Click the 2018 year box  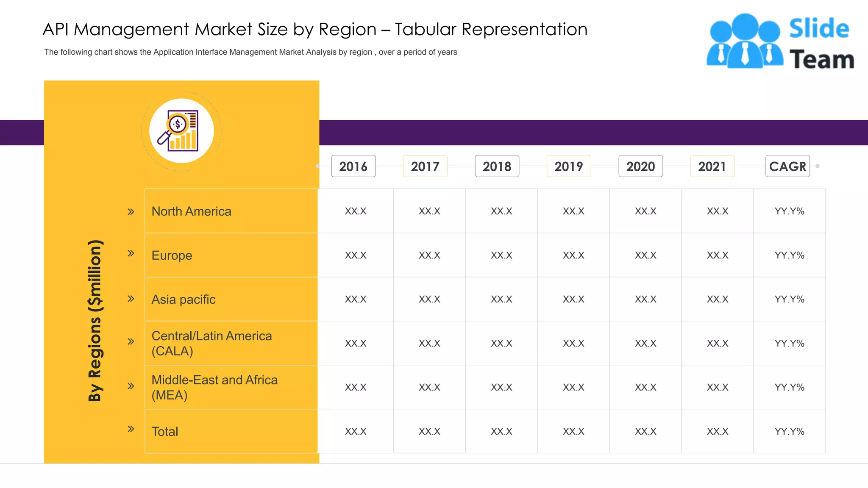tap(497, 166)
